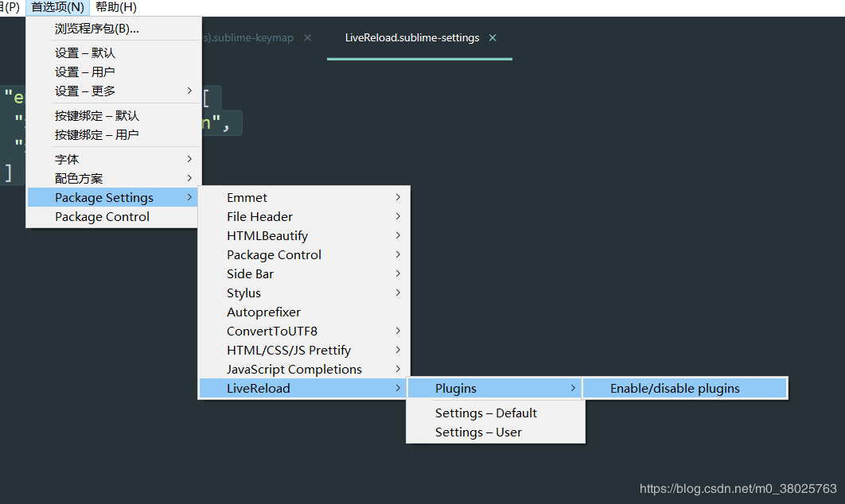Click chevron beside Package Settings
Screen dimensions: 845x504
[189, 197]
